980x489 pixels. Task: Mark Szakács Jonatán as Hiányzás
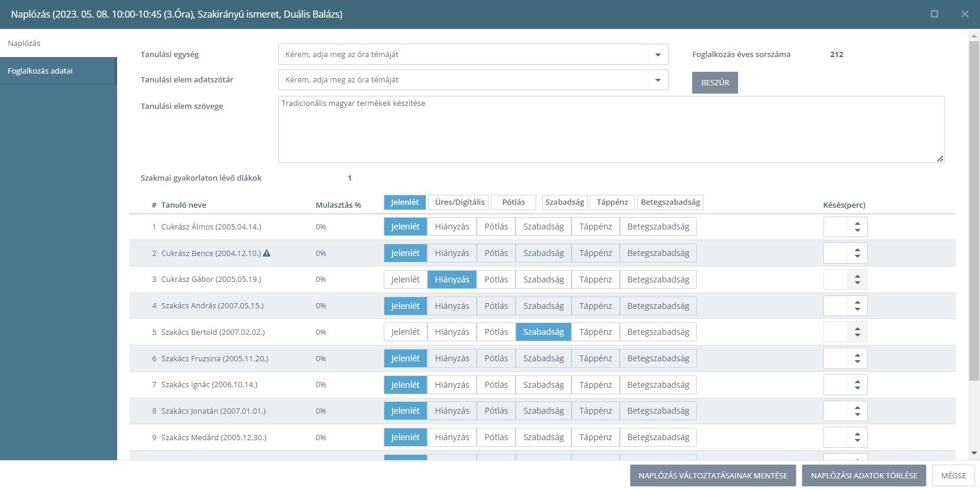(x=452, y=411)
